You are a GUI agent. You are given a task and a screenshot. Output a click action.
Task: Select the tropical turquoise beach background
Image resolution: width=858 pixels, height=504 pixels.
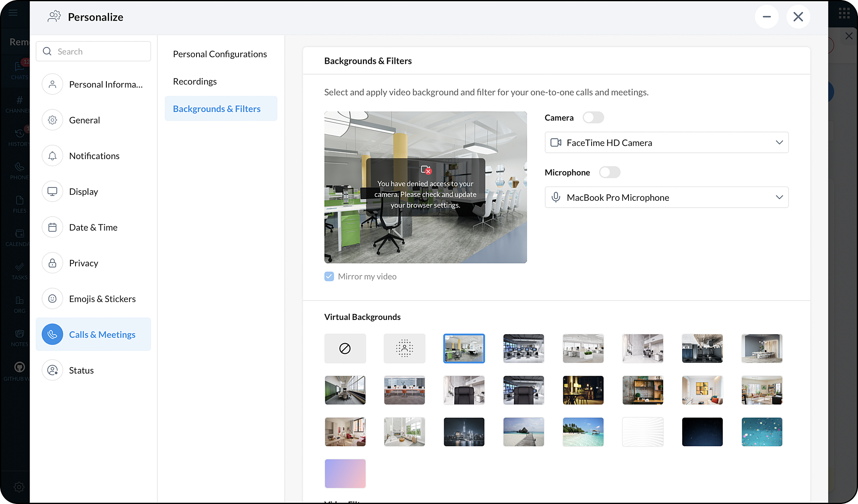(583, 432)
